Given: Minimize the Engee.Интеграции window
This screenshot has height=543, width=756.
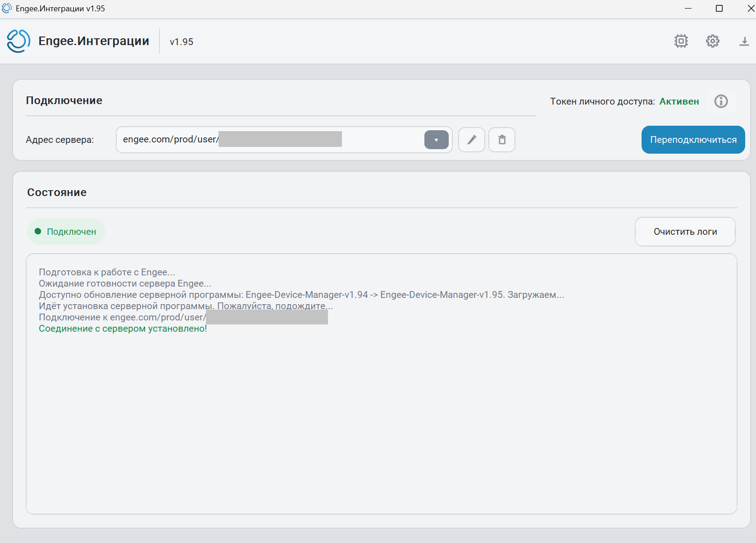Looking at the screenshot, I should (x=688, y=9).
